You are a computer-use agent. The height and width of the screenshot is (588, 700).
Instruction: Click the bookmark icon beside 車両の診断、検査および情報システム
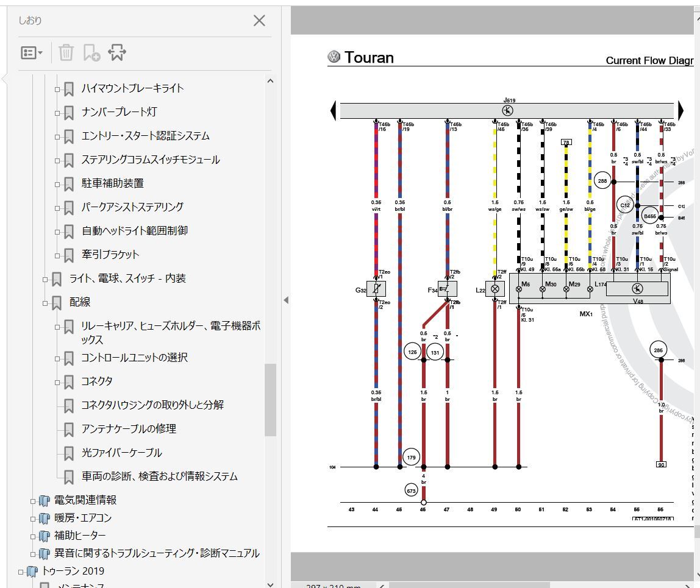pos(69,477)
